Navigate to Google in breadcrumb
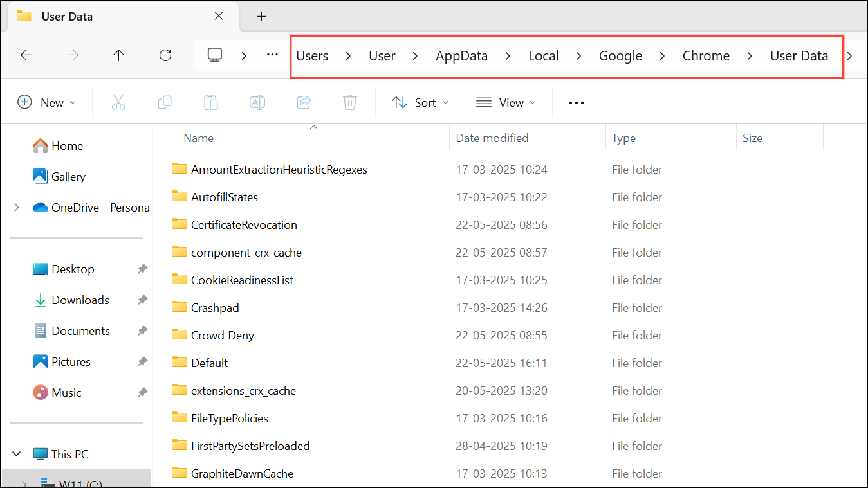The height and width of the screenshot is (488, 868). click(620, 56)
